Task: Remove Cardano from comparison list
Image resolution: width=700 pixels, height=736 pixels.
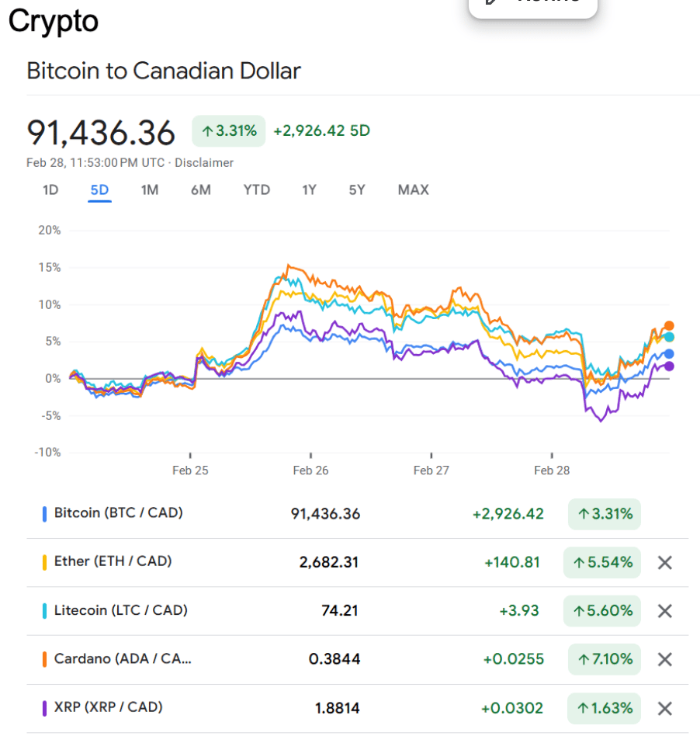Action: click(x=664, y=659)
